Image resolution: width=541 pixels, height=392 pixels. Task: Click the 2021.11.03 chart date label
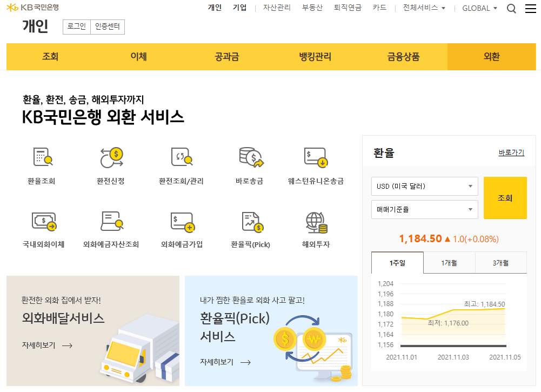pos(453,357)
